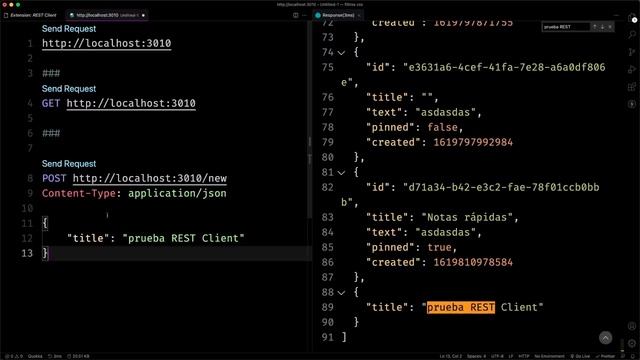
Task: Open the Accounts icon at bottom right
Action: [x=632, y=326]
